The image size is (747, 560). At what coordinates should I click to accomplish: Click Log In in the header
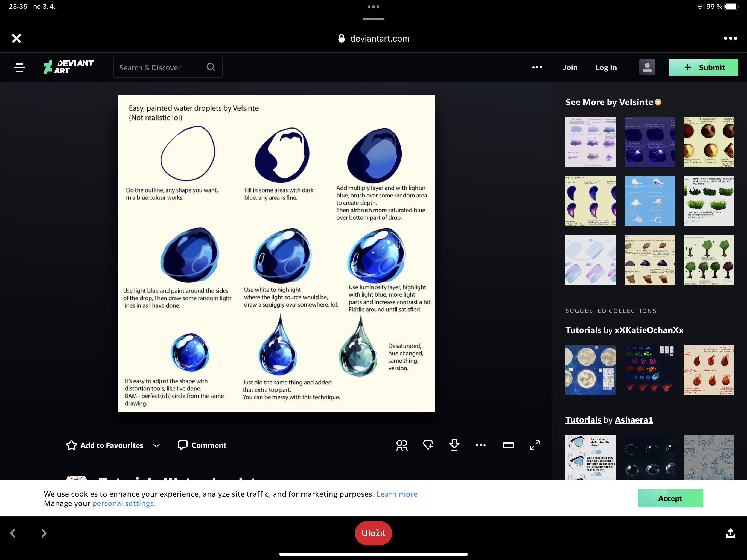tap(606, 67)
